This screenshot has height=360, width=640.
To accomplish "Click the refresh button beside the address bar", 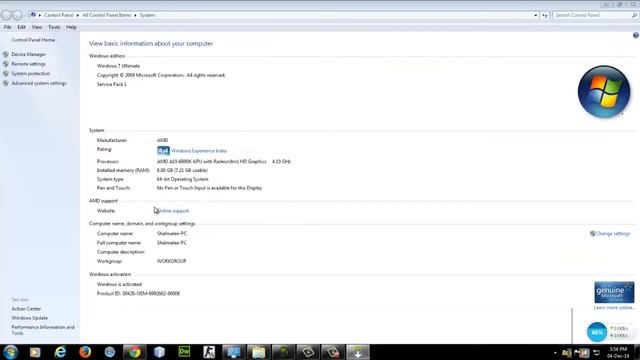I will tap(545, 15).
